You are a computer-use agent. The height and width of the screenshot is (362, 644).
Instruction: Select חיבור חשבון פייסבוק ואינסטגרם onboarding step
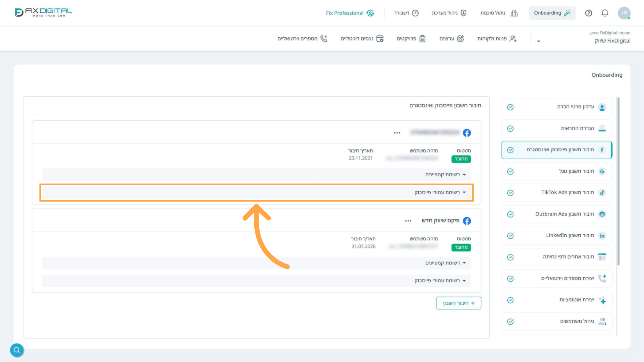pos(557,150)
